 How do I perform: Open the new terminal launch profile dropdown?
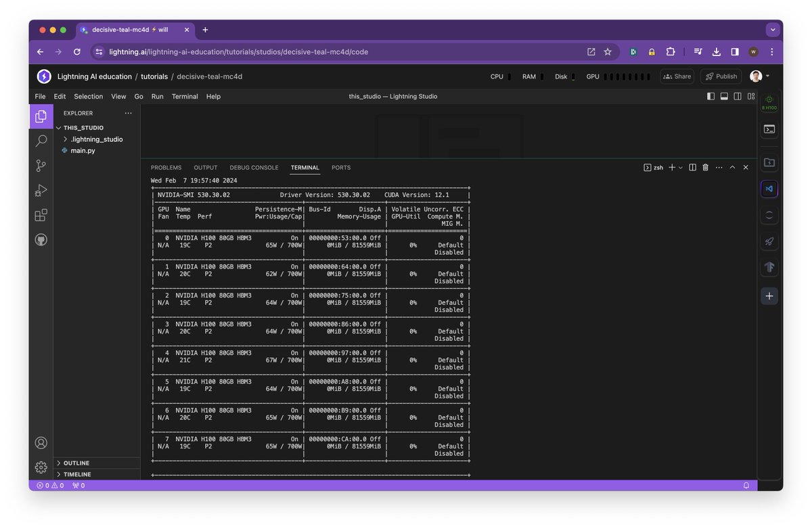click(x=681, y=167)
